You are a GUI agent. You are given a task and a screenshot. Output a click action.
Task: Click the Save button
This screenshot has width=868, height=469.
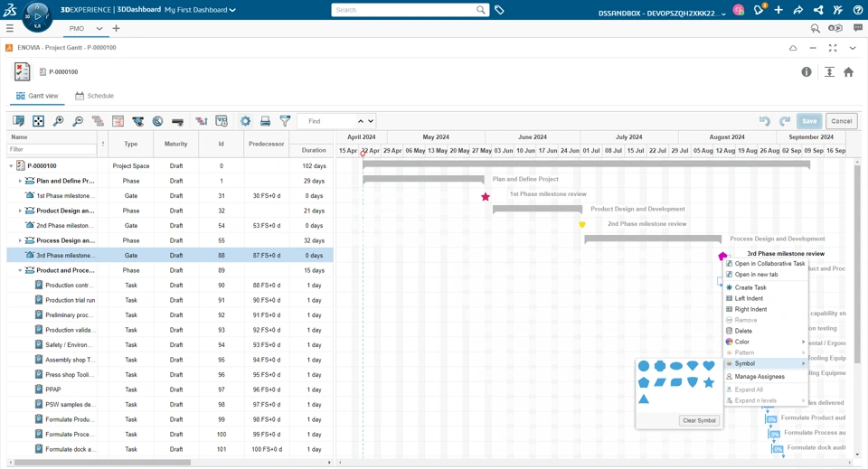coord(809,121)
